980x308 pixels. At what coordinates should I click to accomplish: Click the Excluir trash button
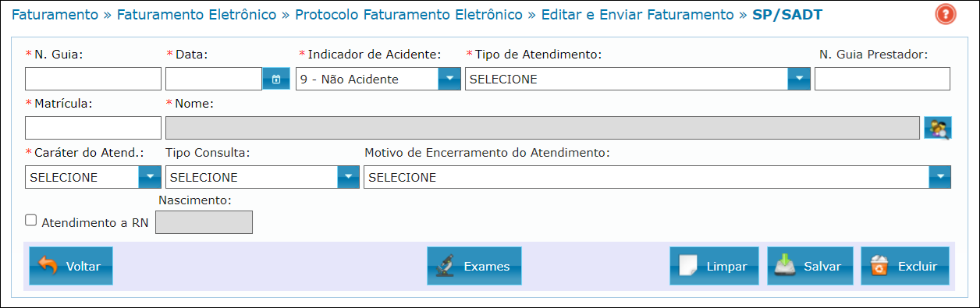[x=905, y=266]
